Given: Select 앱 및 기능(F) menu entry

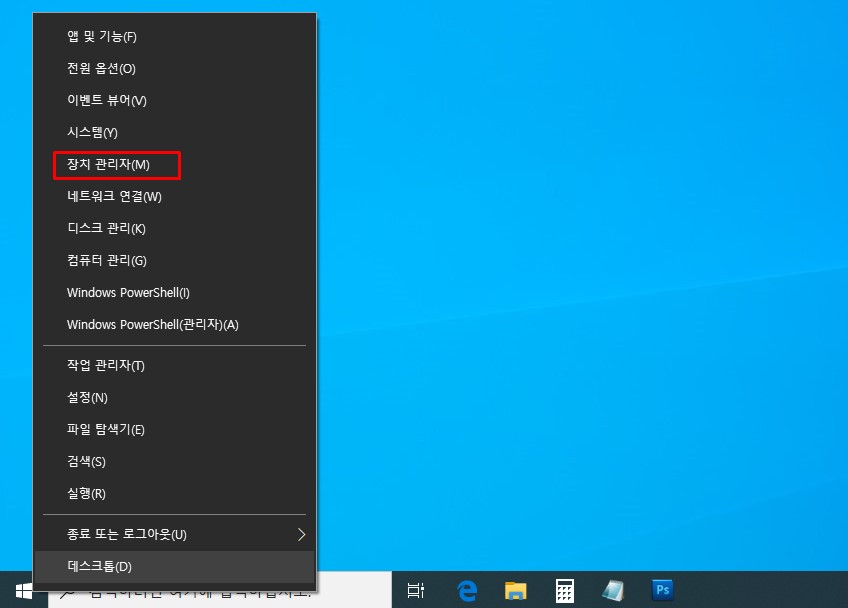Looking at the screenshot, I should pos(175,36).
